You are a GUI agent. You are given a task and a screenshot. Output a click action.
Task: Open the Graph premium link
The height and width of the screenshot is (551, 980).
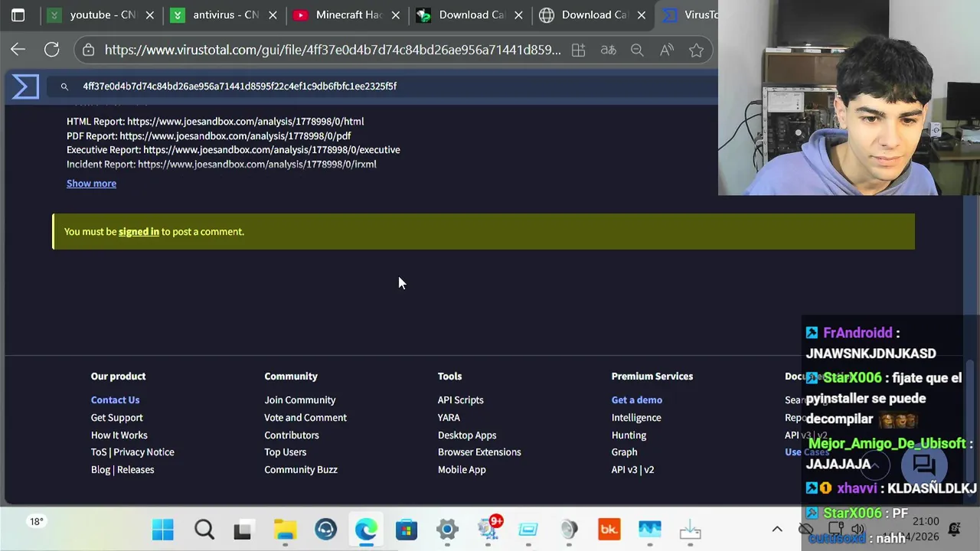click(624, 452)
